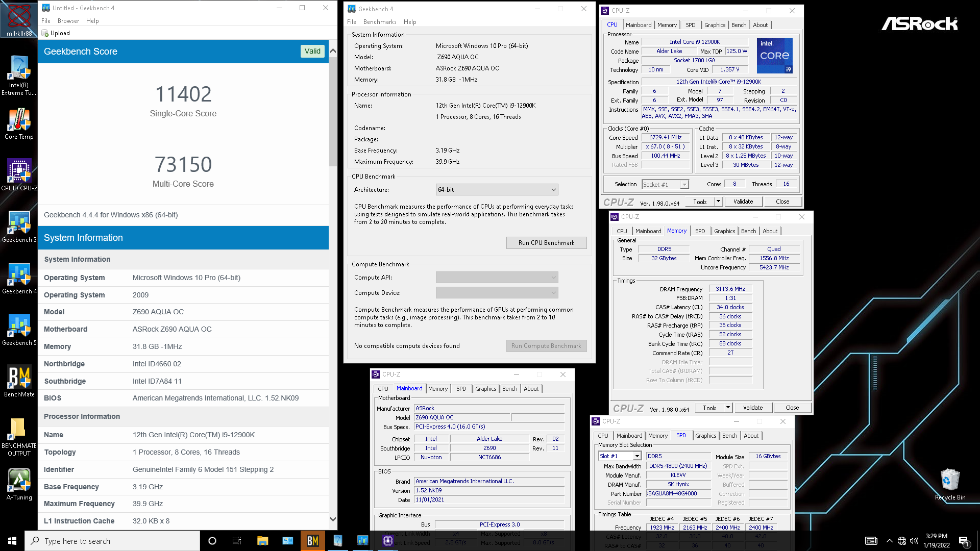
Task: Expand Tools arrow in CPU-Z CPU window
Action: click(718, 202)
